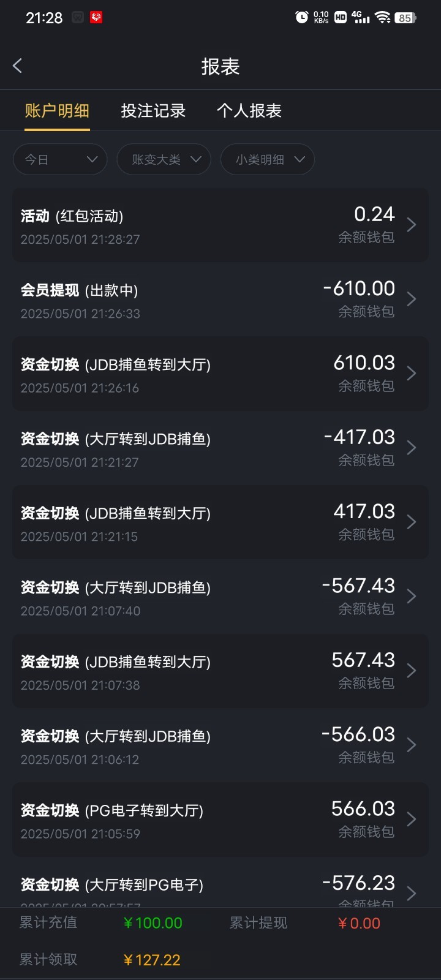This screenshot has height=980, width=441.
Task: Tap the 累计充值 ¥100.00 amount
Action: tap(153, 923)
